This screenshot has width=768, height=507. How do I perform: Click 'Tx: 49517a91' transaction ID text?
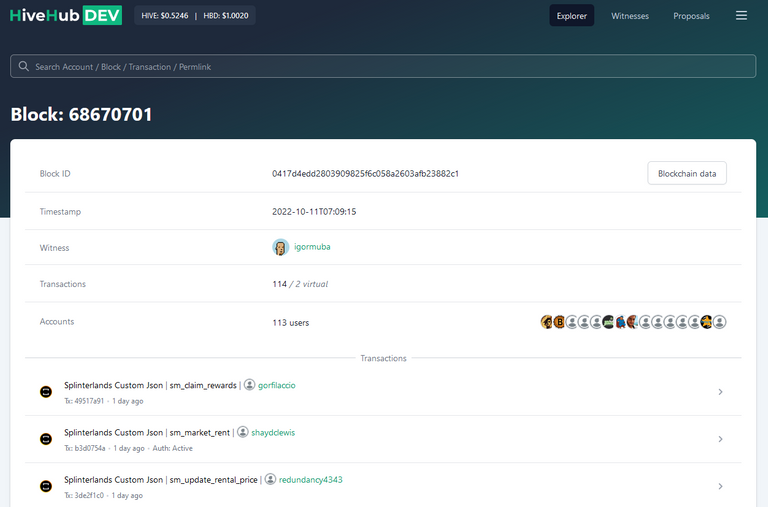click(x=84, y=401)
